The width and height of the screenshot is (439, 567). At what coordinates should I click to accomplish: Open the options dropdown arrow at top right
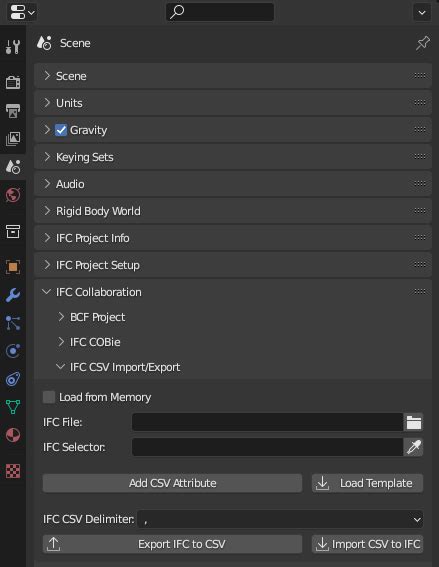(x=422, y=12)
